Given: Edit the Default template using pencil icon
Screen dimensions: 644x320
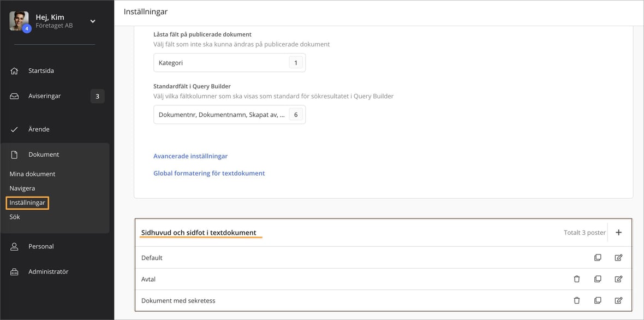Looking at the screenshot, I should click(x=619, y=257).
